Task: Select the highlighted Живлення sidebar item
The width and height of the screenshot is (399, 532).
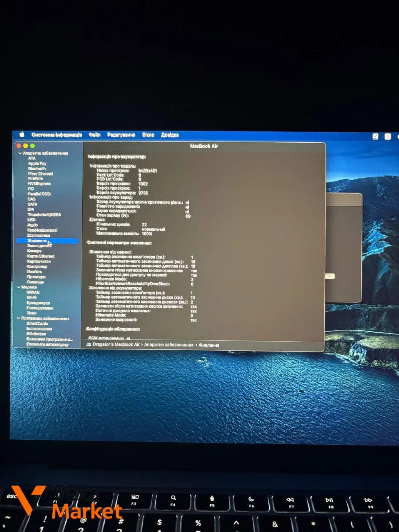Action: [47, 241]
